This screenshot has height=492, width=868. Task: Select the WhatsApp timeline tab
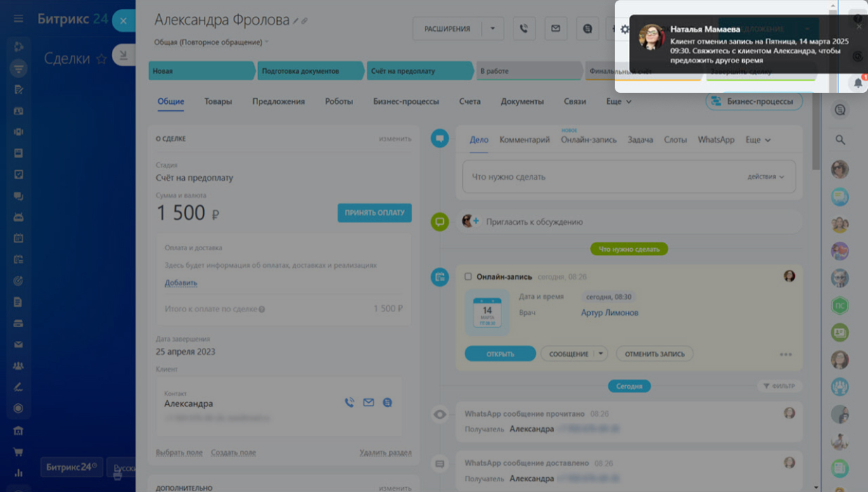716,140
